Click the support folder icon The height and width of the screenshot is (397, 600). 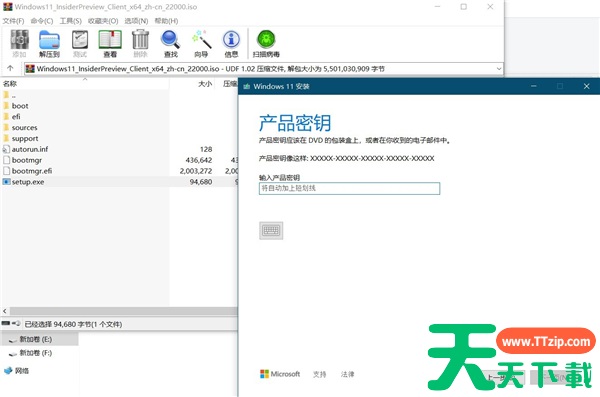pos(6,138)
